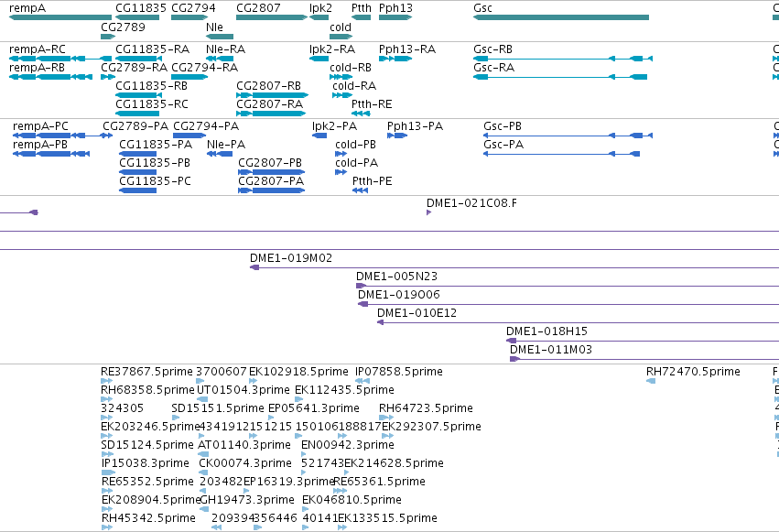Select the Pph13-RA transcript
Screen dimensions: 779x532
[x=395, y=59]
